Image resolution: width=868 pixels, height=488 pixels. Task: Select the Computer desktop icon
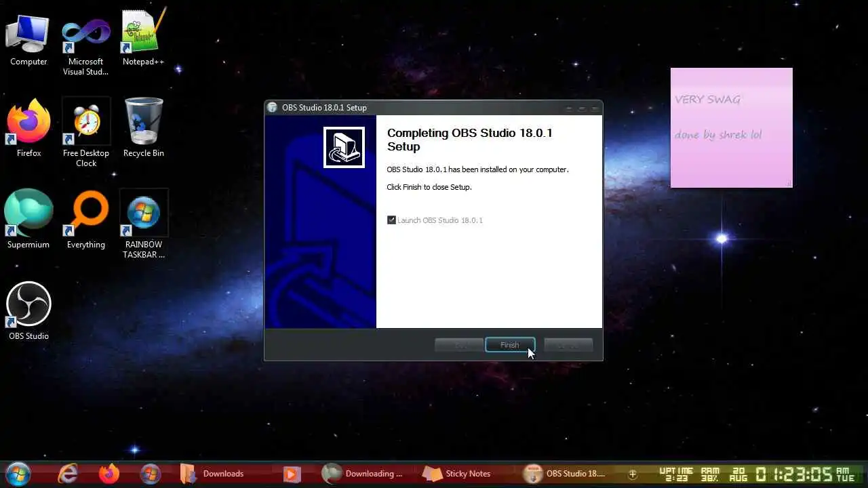(28, 41)
